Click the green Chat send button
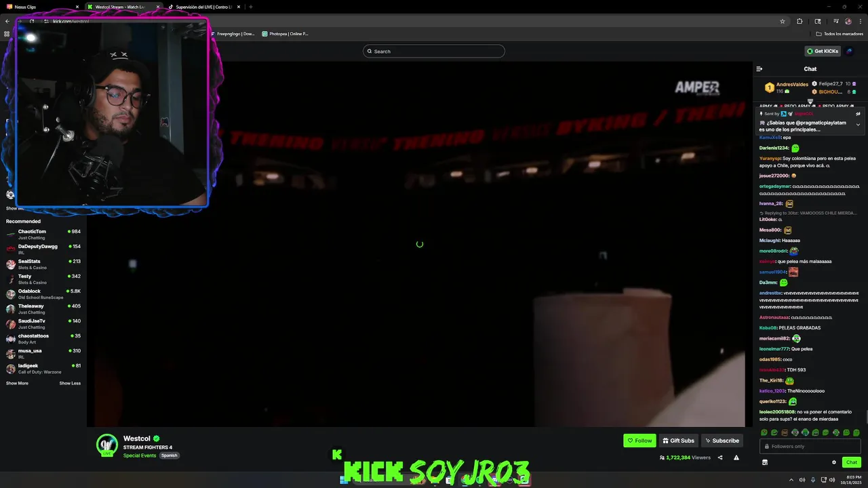This screenshot has width=868, height=488. [852, 462]
